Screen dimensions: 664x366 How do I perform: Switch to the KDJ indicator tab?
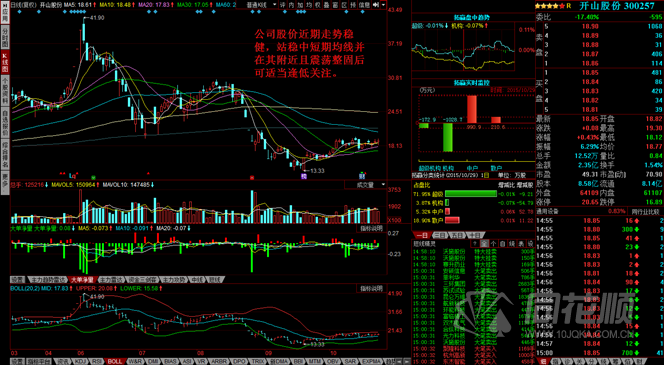coord(80,361)
